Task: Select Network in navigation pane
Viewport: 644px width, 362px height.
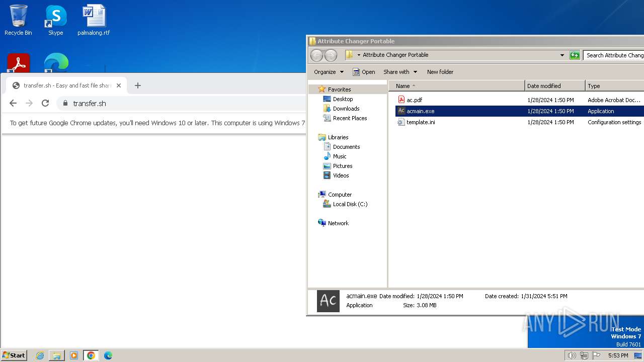Action: pyautogui.click(x=338, y=223)
